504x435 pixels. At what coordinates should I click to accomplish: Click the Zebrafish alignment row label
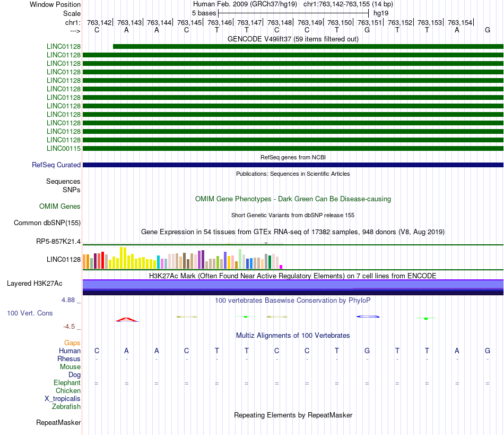pyautogui.click(x=66, y=406)
